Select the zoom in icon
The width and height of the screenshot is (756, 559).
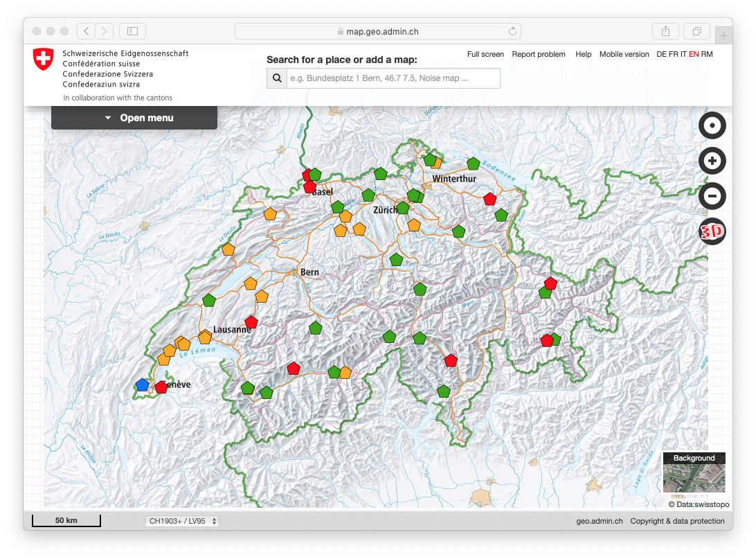point(712,161)
